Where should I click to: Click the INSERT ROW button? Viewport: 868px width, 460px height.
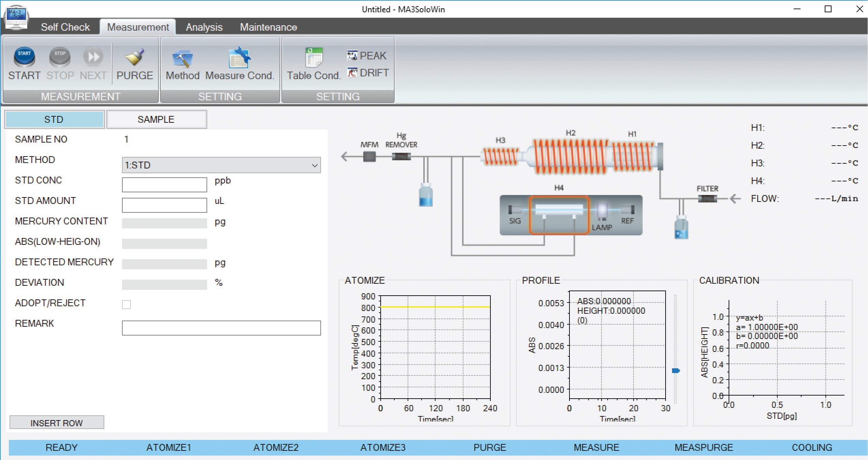click(57, 422)
